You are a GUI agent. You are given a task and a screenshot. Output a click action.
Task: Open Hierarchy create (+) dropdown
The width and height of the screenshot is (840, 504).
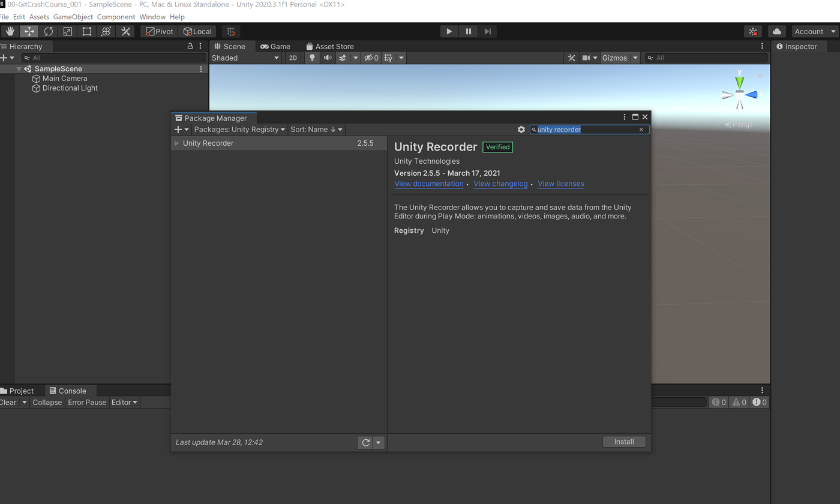coord(7,58)
